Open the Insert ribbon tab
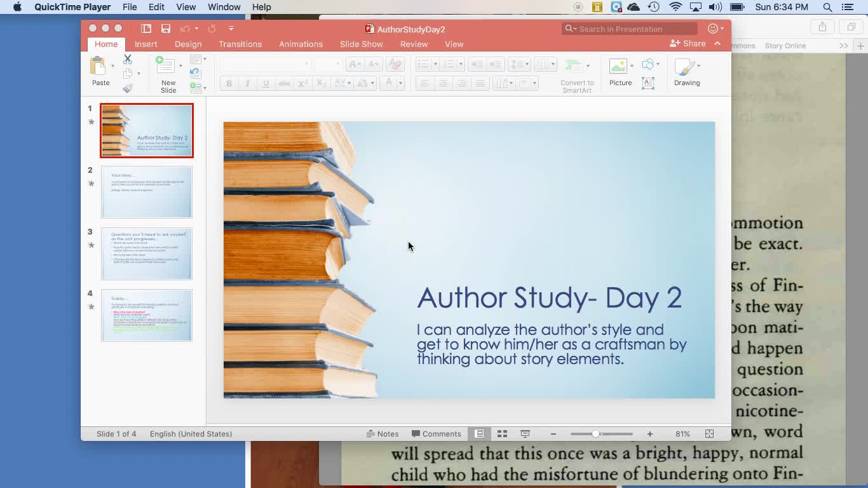The image size is (868, 488). [146, 44]
